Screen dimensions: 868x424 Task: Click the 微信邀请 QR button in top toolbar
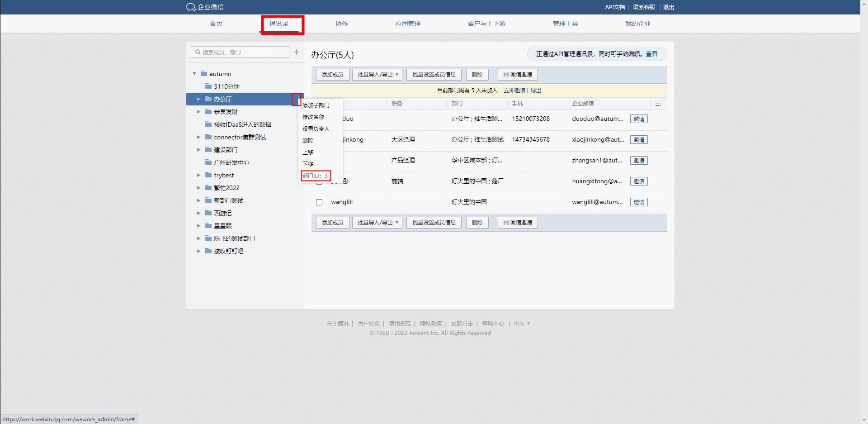point(518,75)
